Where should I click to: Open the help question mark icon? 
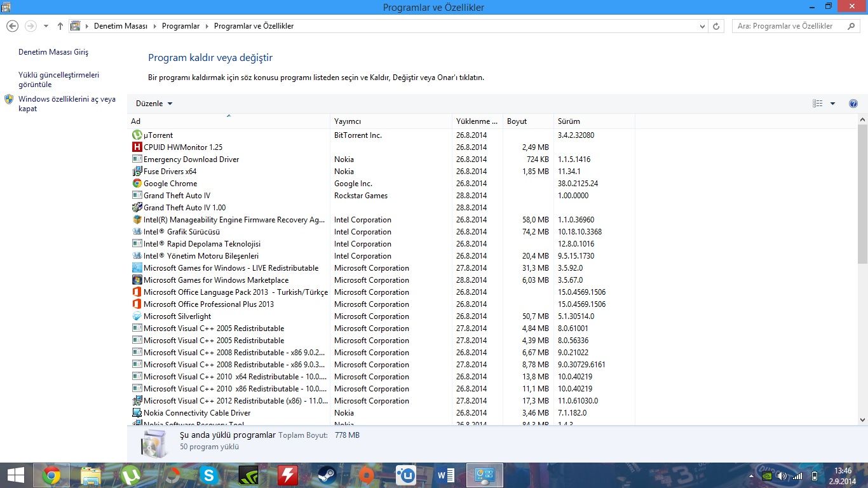853,104
